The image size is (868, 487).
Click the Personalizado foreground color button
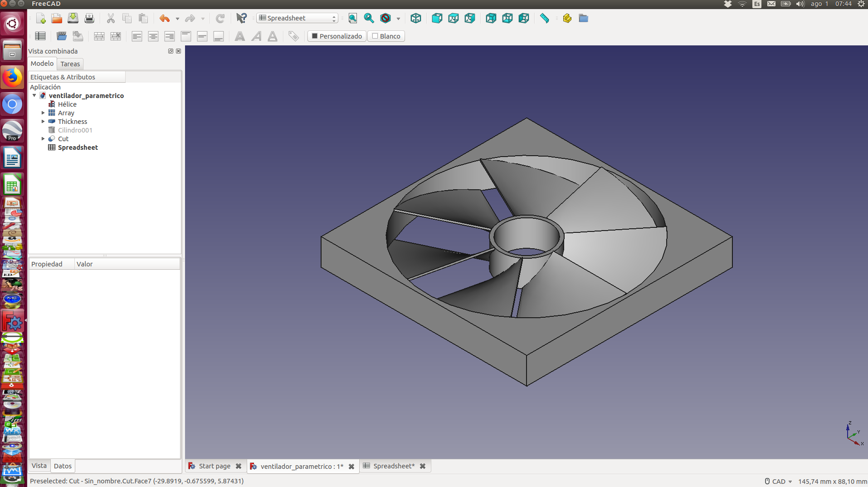(x=336, y=36)
